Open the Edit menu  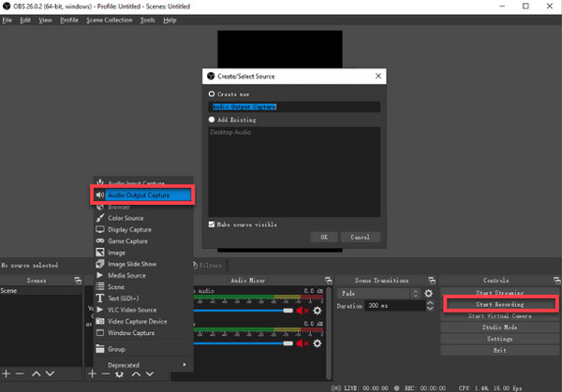[x=25, y=20]
